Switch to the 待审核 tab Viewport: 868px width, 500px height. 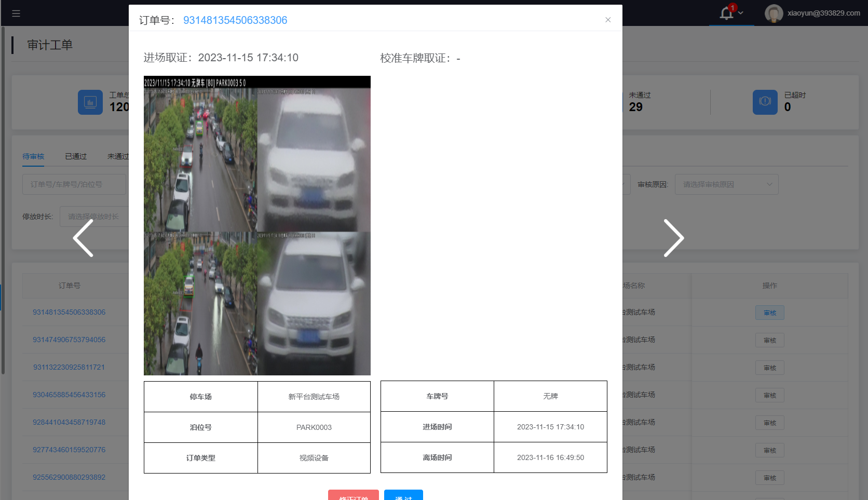[x=33, y=156]
